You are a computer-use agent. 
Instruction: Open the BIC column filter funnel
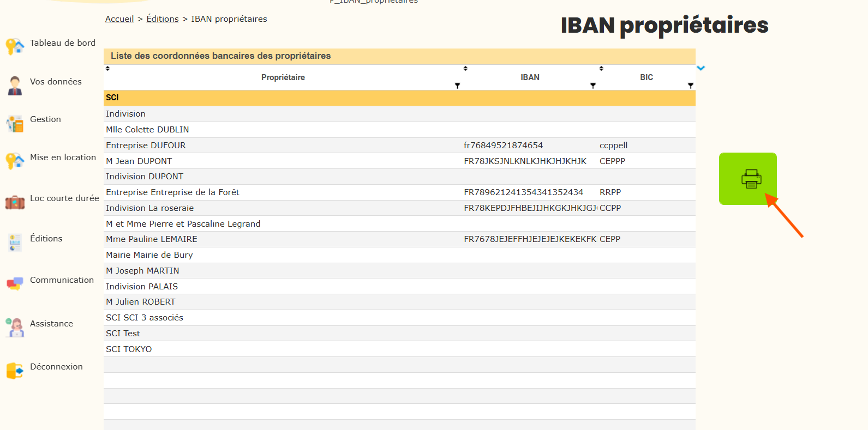coord(691,86)
